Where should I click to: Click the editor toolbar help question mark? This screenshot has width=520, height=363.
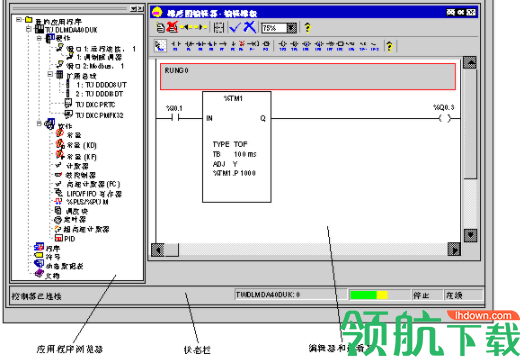point(308,28)
